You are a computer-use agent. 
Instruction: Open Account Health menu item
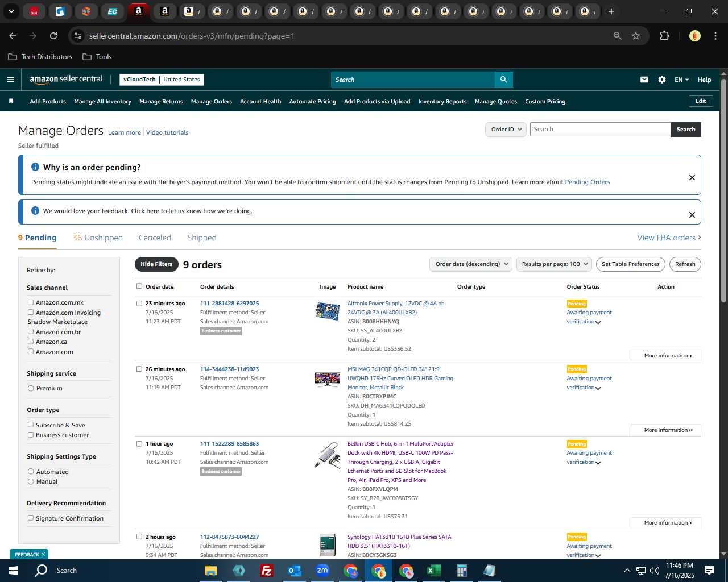(x=260, y=102)
